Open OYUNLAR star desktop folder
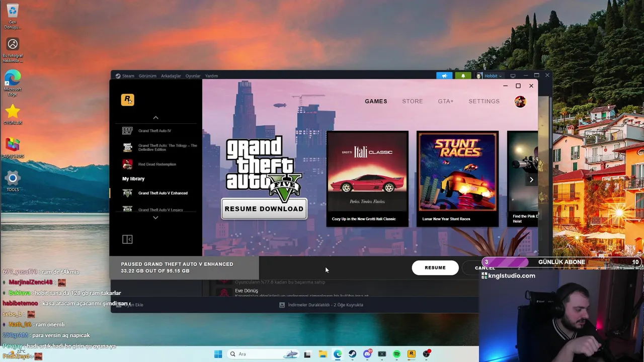The width and height of the screenshot is (644, 362). pos(13,115)
